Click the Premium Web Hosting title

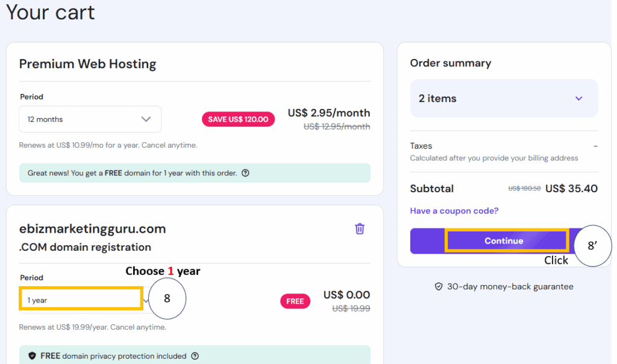[x=87, y=64]
